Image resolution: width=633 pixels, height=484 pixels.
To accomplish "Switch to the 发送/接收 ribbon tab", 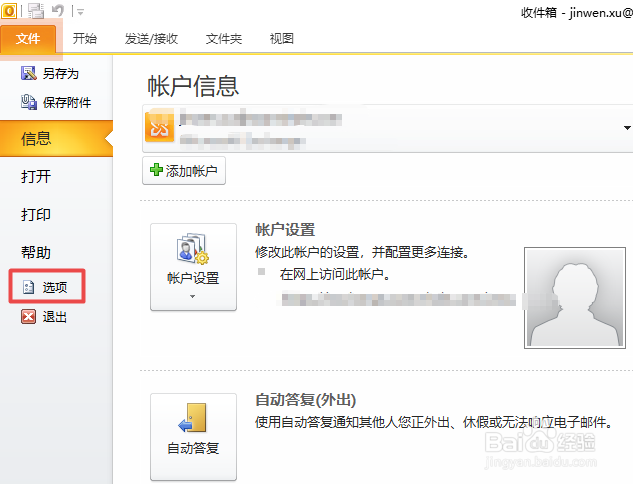I will point(151,39).
